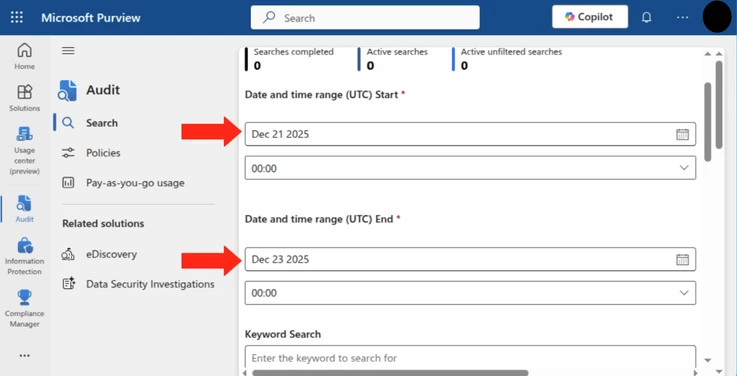Open Usage center (preview)
This screenshot has width=737, height=376.
tap(24, 150)
